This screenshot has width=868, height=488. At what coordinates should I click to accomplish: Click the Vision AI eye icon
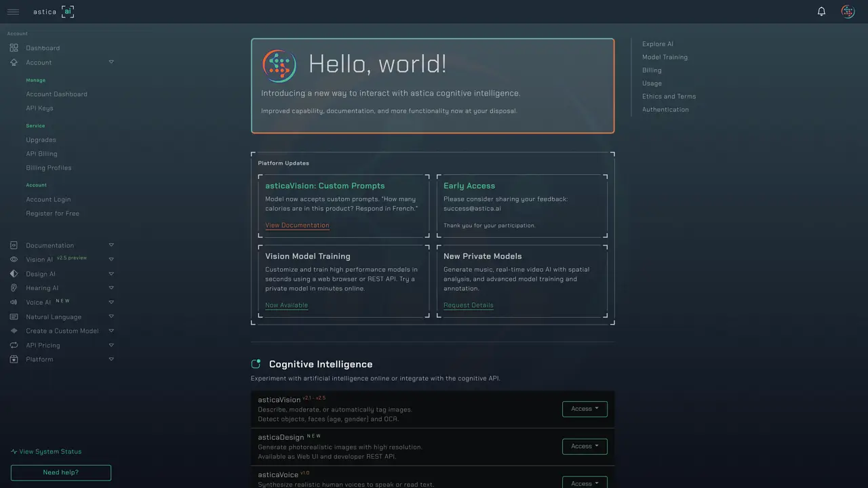pos(14,260)
